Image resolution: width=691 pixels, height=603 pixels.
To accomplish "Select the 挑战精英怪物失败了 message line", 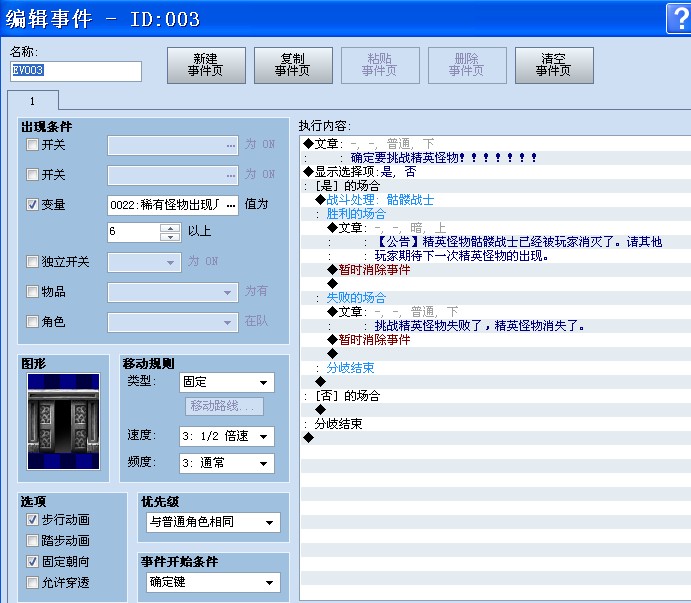I will [x=479, y=326].
